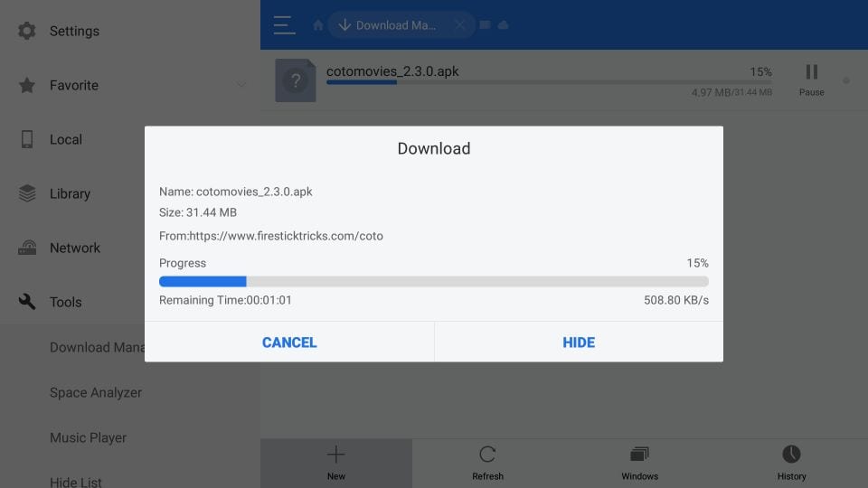
Task: Click the window icon after the tab
Action: 485,25
